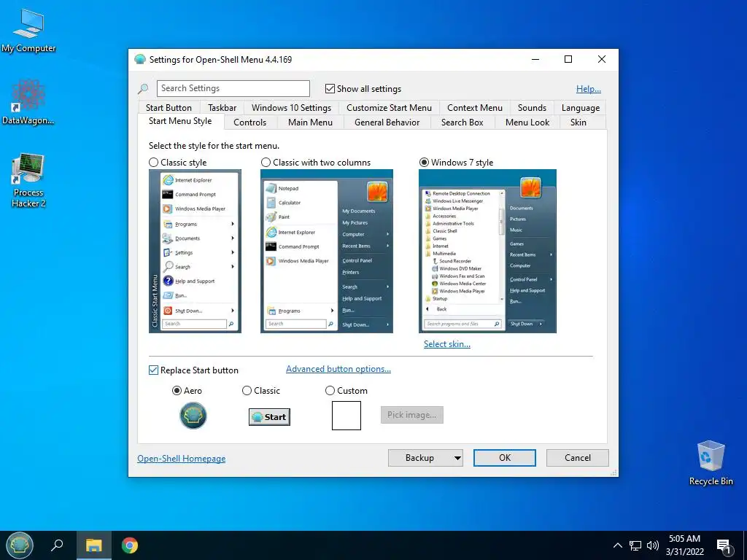Select the Windows 7 style radio
The height and width of the screenshot is (560, 747).
(x=424, y=163)
